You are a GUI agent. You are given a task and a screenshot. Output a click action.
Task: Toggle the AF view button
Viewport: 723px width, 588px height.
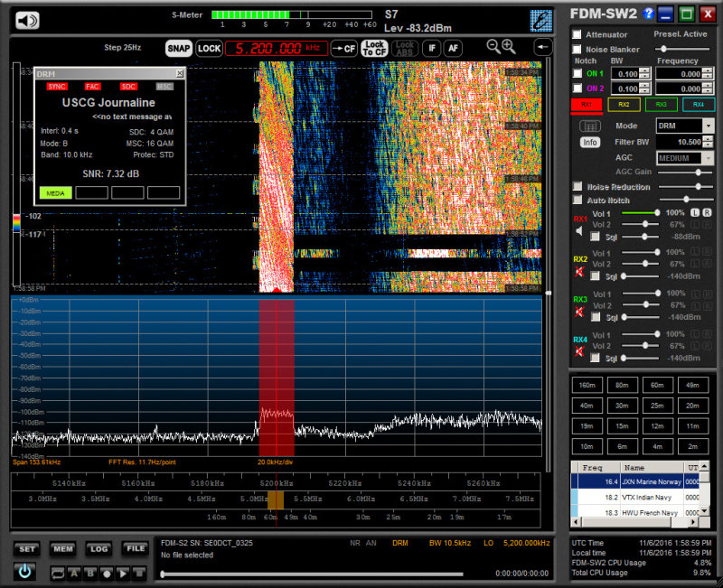click(x=454, y=49)
